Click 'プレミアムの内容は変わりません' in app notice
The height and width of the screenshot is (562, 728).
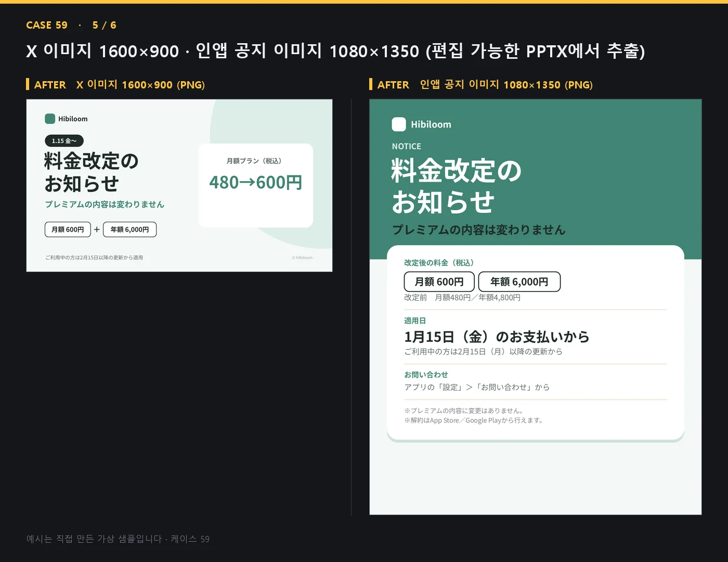click(x=478, y=230)
